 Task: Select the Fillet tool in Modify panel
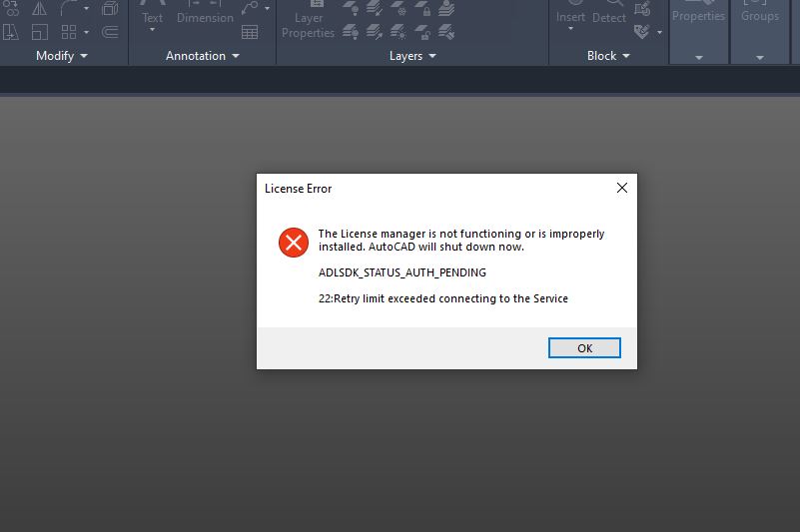pyautogui.click(x=68, y=8)
